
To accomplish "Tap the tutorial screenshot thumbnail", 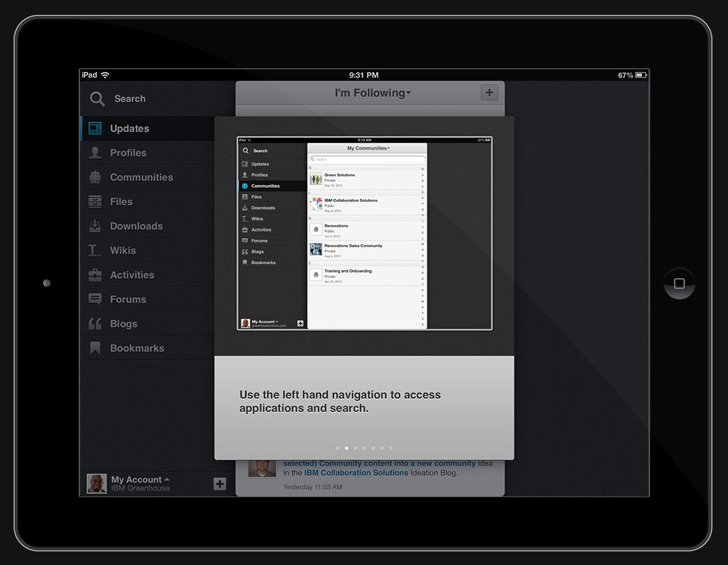I will point(364,233).
